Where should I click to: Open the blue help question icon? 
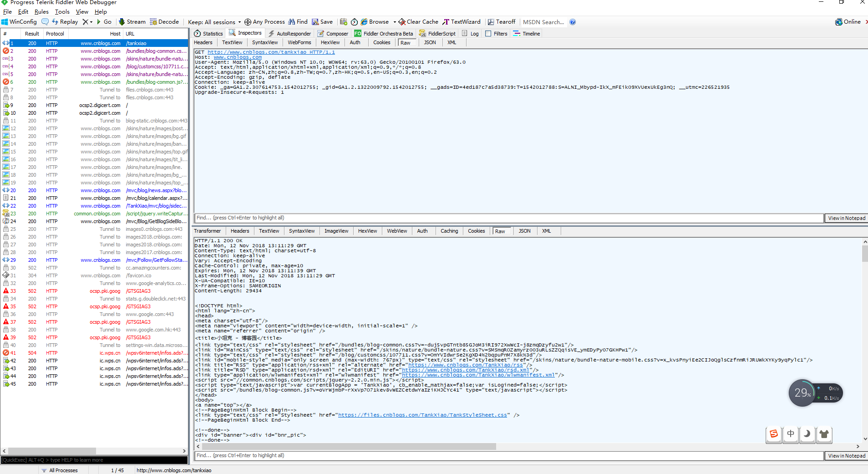[573, 22]
